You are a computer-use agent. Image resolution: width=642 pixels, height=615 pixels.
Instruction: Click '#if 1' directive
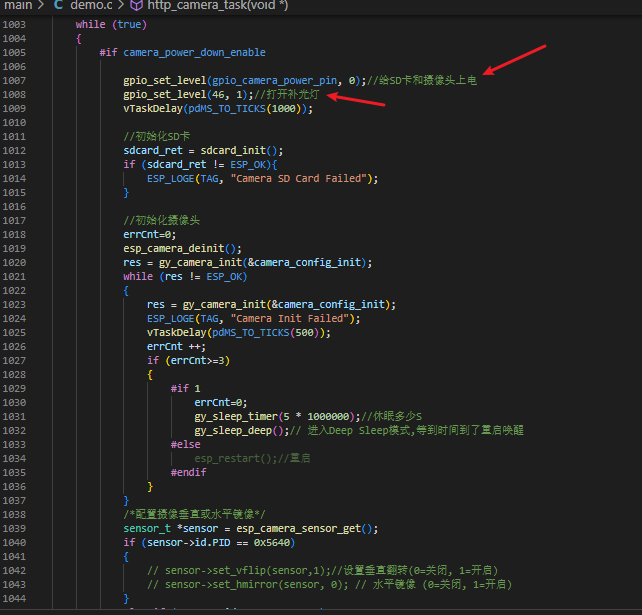tap(185, 389)
